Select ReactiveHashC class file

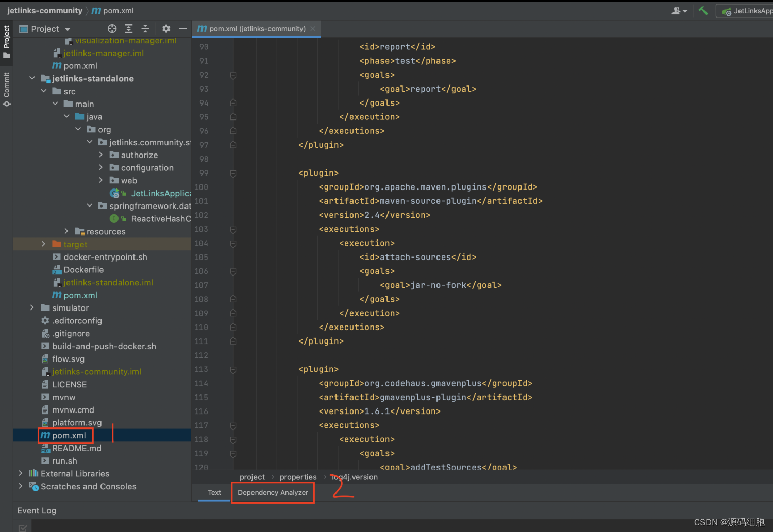(x=150, y=219)
